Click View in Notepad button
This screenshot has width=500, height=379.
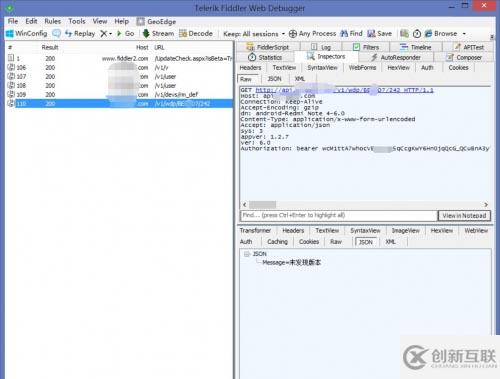(464, 216)
